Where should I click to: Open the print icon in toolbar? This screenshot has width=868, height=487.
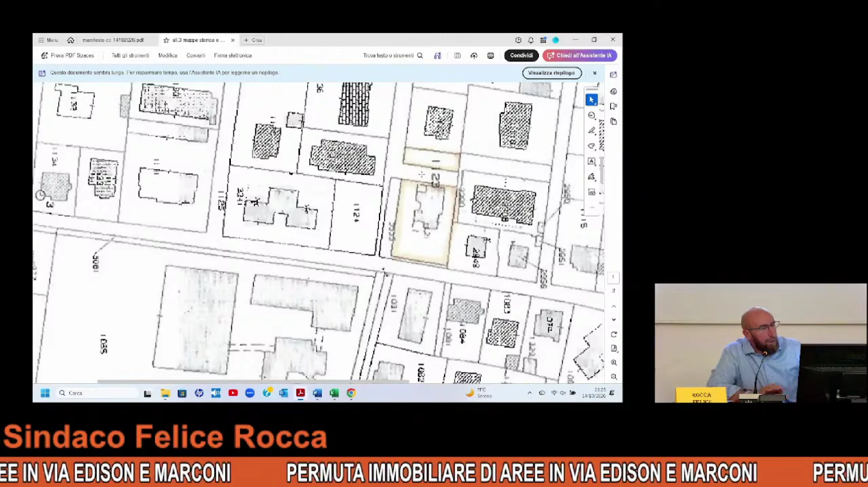490,56
